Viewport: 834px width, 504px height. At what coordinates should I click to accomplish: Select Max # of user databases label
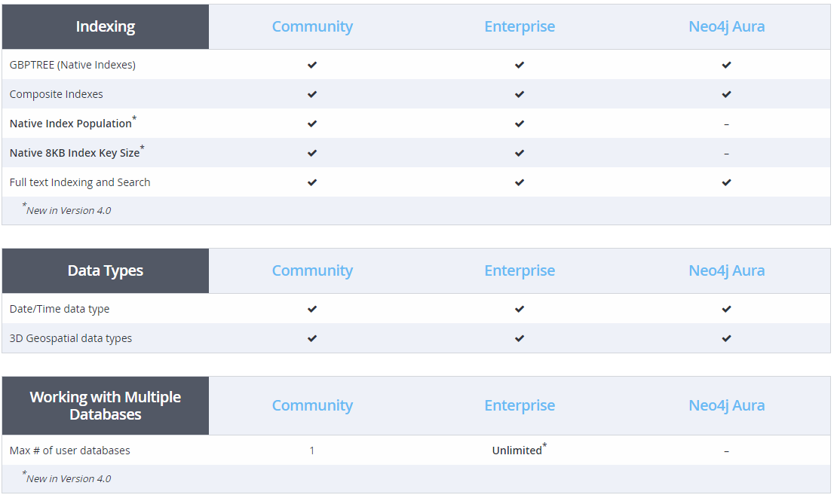69,451
